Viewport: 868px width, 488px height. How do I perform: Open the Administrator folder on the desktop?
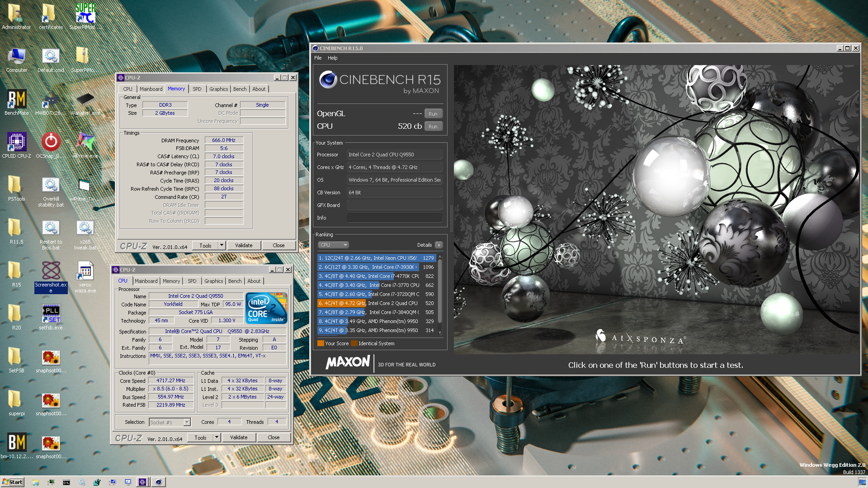16,16
